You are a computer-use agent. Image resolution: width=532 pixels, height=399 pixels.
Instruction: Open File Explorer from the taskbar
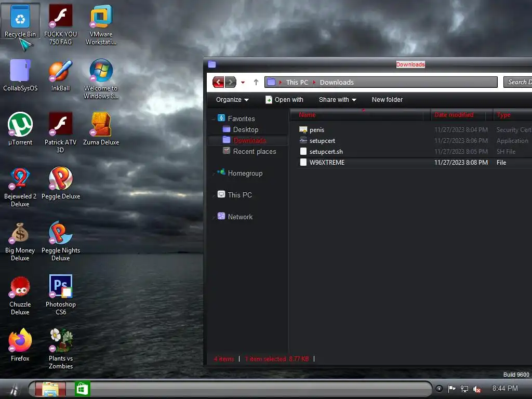pos(50,389)
